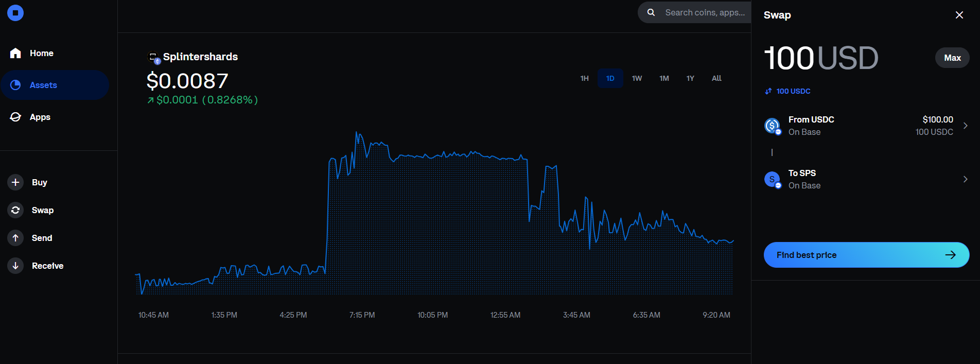Click the USDC coin icon

point(772,126)
